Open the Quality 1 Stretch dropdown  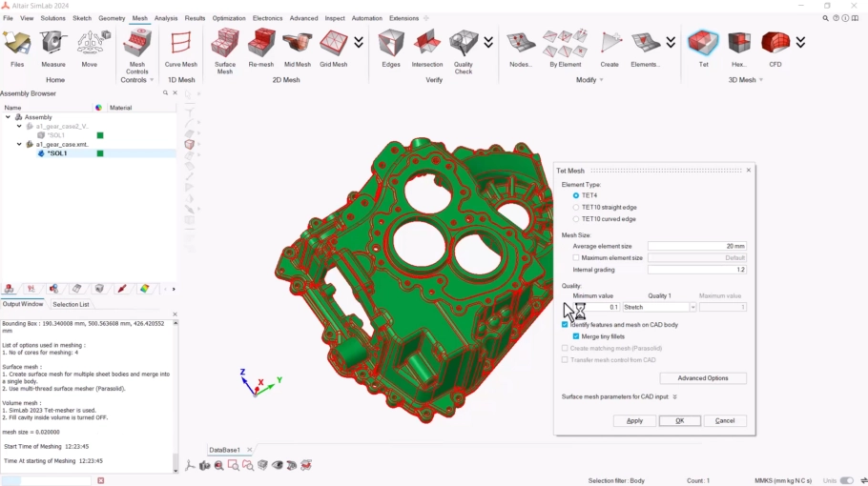click(x=692, y=307)
